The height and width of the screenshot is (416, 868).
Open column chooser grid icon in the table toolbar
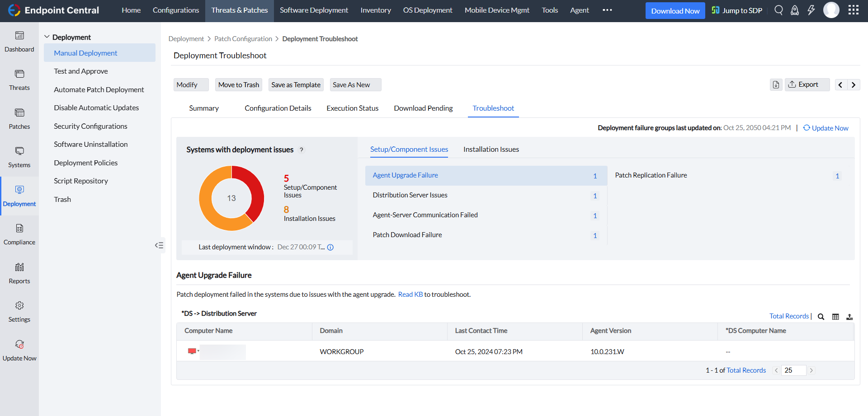(835, 317)
